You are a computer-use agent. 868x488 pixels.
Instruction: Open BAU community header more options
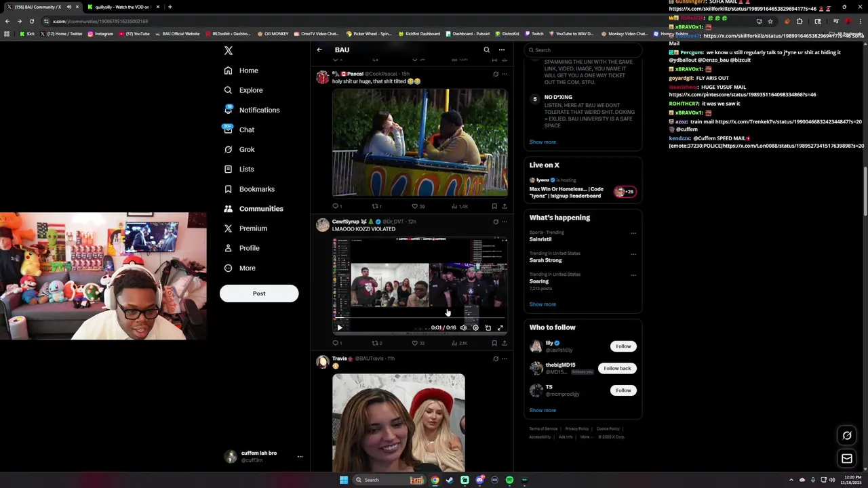502,49
